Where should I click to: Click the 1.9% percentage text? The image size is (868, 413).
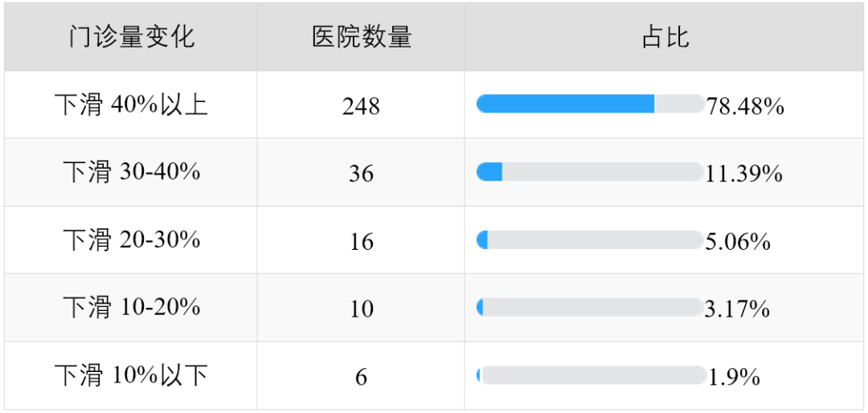[x=734, y=377]
